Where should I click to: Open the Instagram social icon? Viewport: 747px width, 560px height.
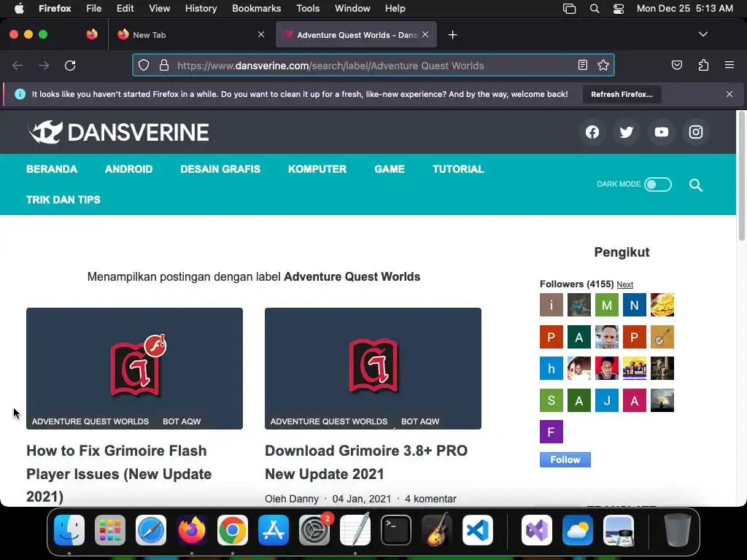click(695, 132)
